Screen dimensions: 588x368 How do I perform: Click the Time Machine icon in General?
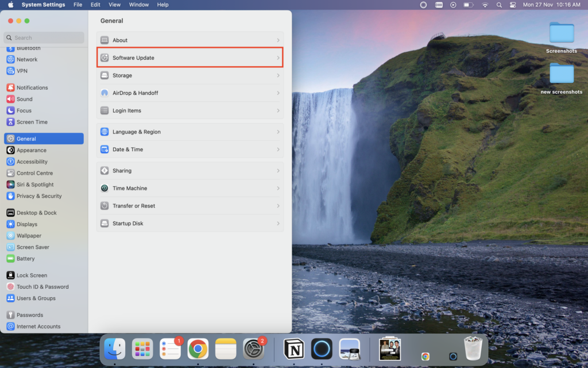click(105, 188)
